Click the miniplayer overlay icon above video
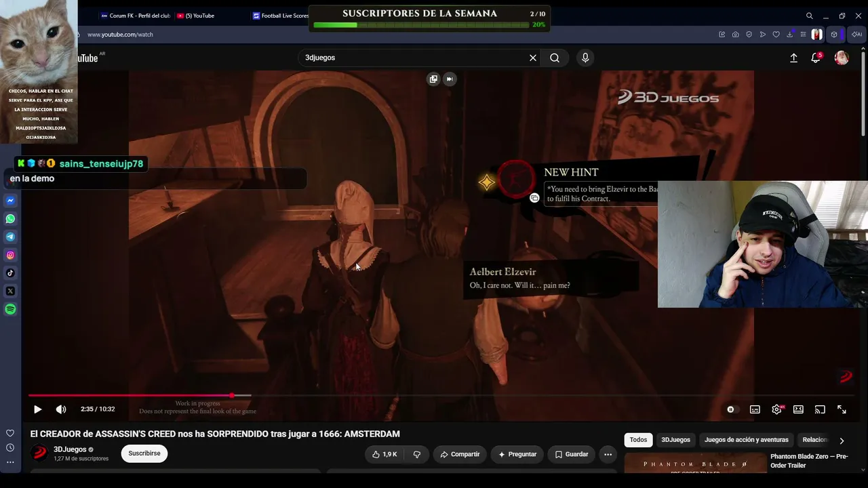Viewport: 868px width, 488px height. [433, 79]
